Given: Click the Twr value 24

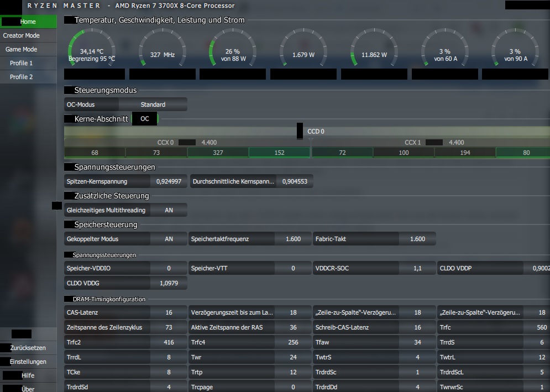Looking at the screenshot, I should [x=293, y=357].
